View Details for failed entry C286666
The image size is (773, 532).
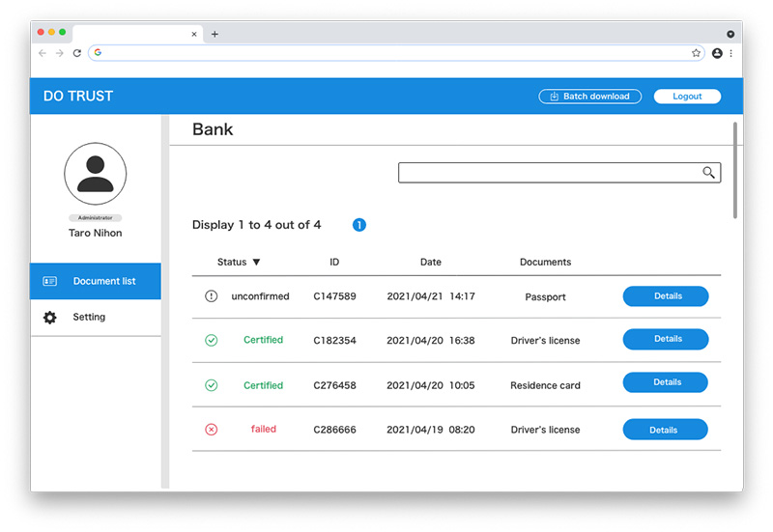(x=665, y=430)
